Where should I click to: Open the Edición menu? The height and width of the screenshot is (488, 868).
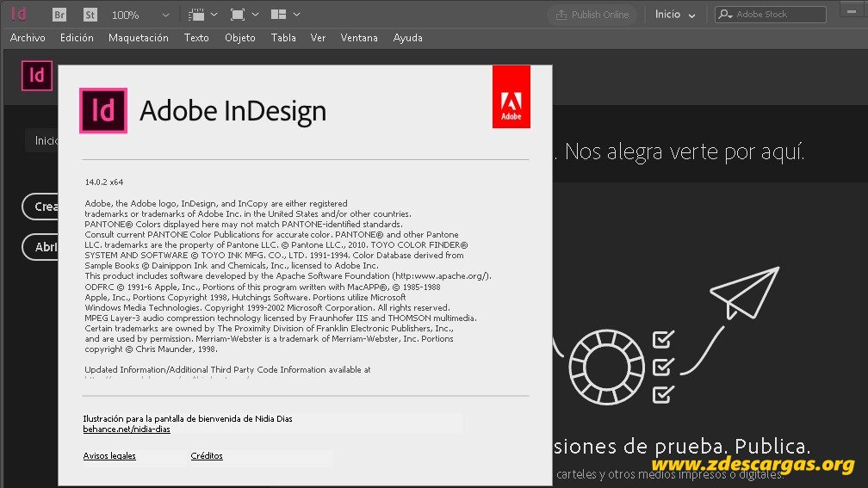77,38
